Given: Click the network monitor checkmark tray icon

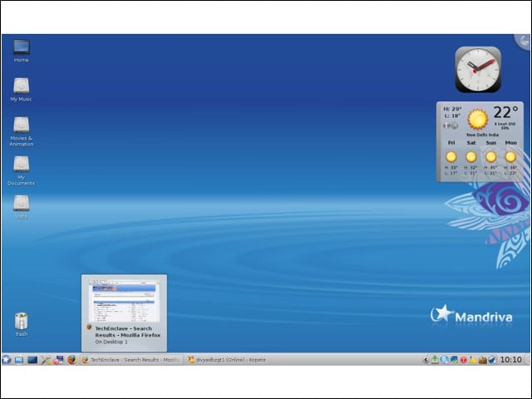Looking at the screenshot, I should pos(454,360).
